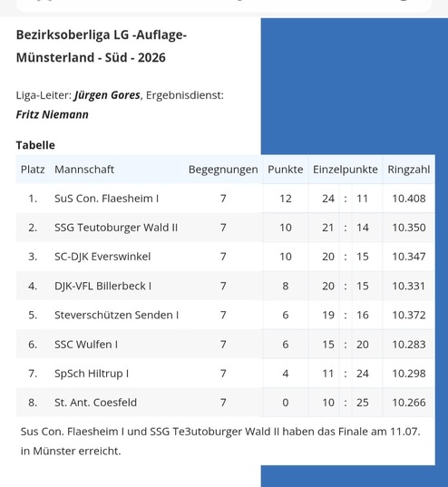Select team St. Ant. Coesfeld

(x=96, y=403)
